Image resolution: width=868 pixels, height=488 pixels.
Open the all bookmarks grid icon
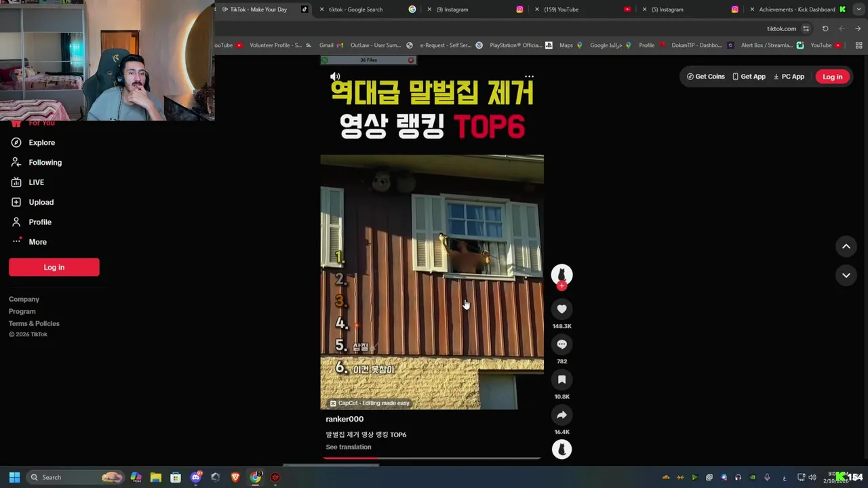tap(859, 45)
